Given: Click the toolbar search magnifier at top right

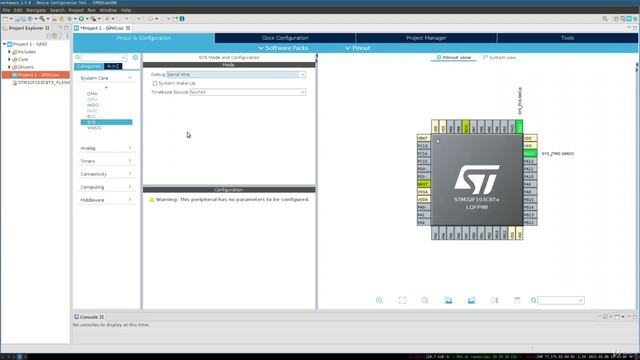Looking at the screenshot, I should click(605, 19).
